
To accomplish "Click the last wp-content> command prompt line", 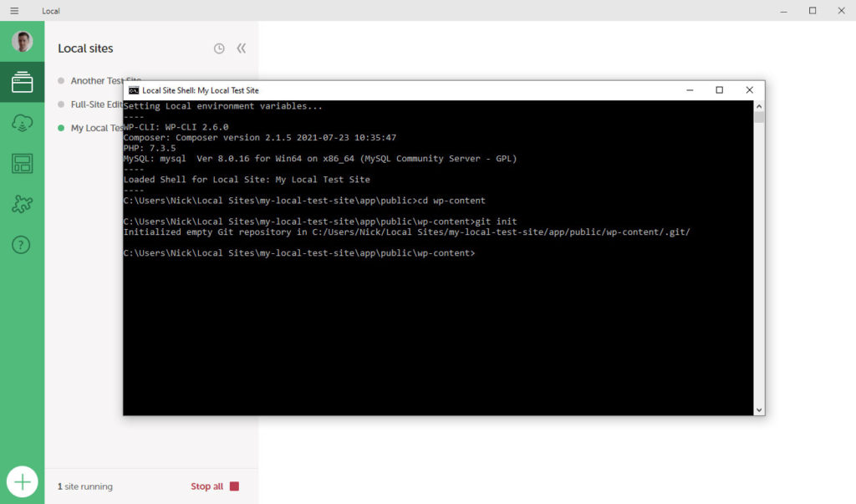I will [299, 252].
